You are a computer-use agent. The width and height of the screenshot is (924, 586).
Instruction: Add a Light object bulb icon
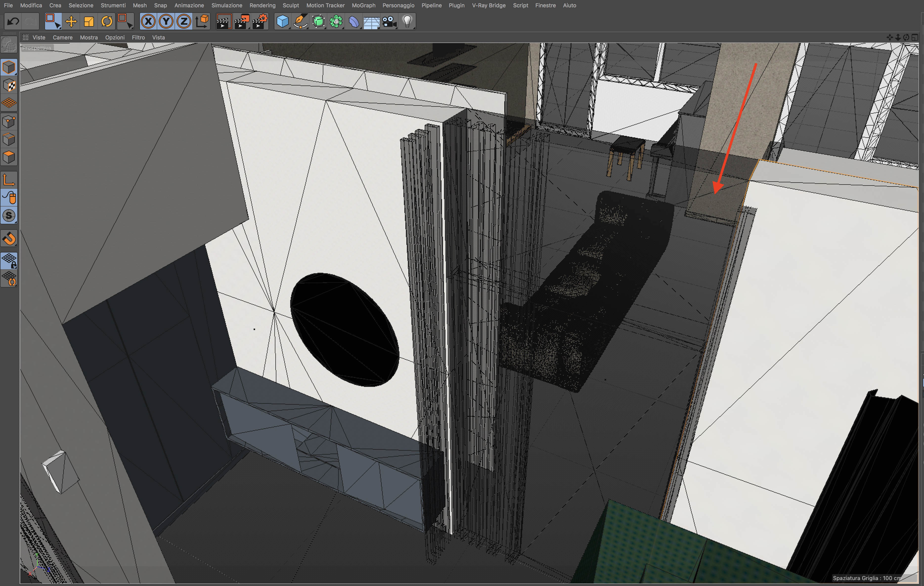(x=407, y=21)
